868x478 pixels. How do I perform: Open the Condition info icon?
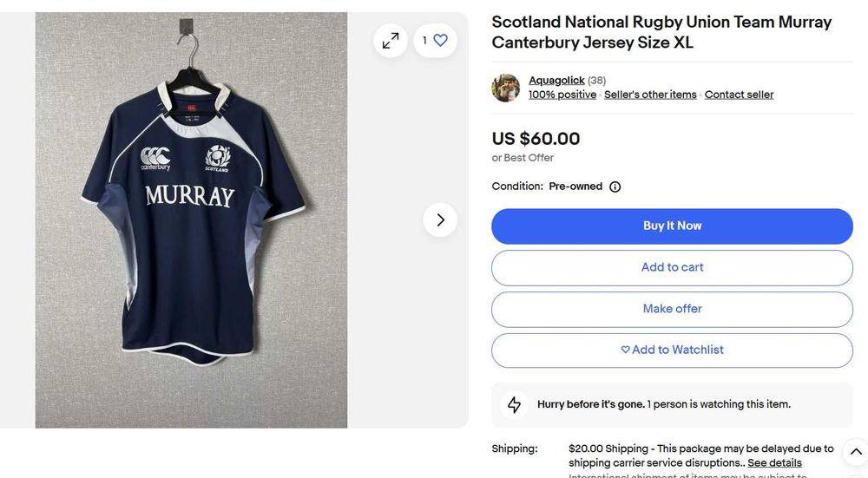615,187
